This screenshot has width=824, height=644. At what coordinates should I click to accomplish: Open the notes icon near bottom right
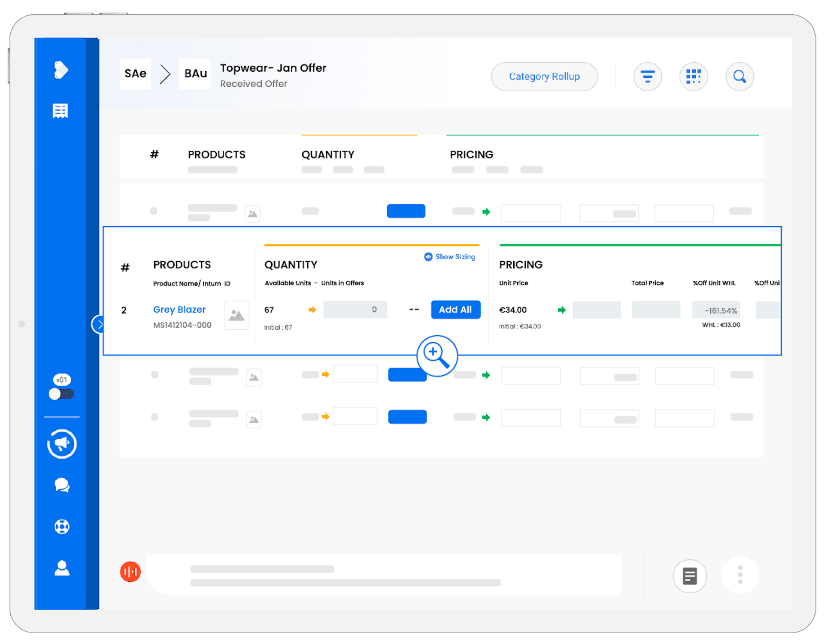click(x=690, y=575)
